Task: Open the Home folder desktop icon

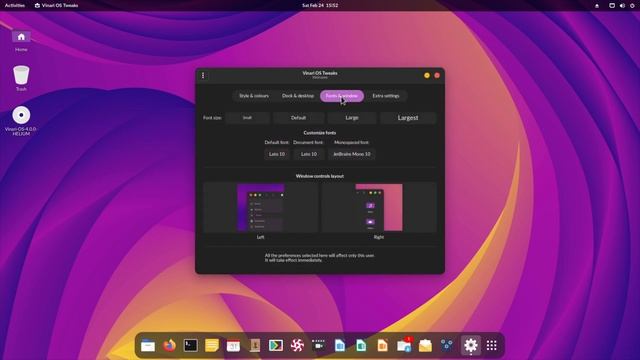Action: [x=21, y=41]
